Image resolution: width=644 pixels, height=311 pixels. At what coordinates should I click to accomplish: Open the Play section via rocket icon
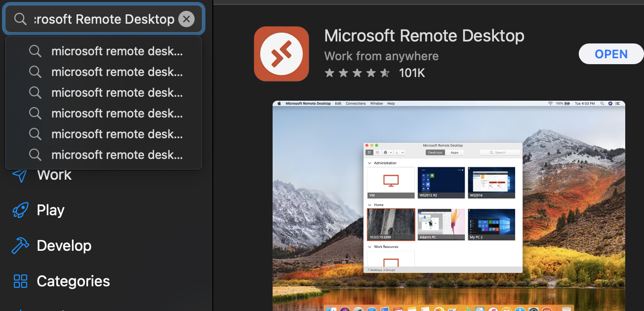click(x=20, y=210)
